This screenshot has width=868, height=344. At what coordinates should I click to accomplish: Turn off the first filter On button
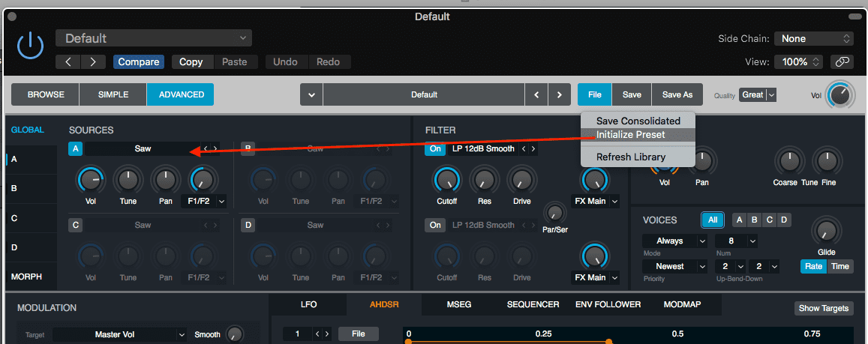pos(435,148)
